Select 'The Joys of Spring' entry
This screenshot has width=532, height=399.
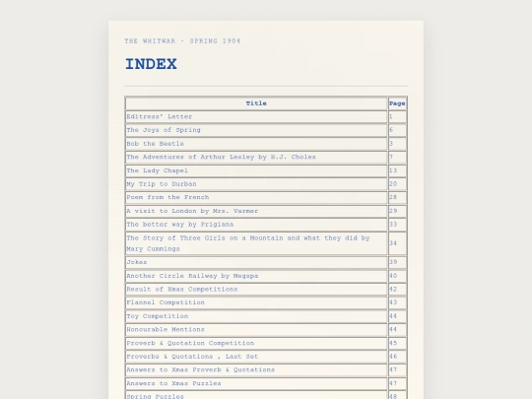(256, 130)
